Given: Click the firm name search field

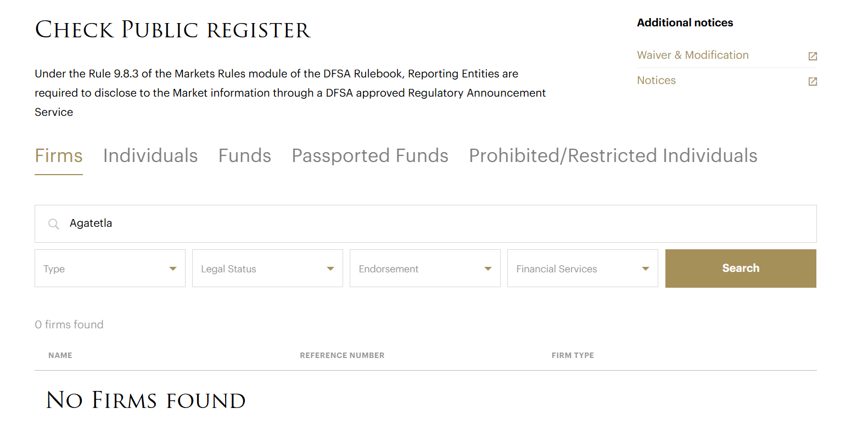Looking at the screenshot, I should pyautogui.click(x=434, y=223).
